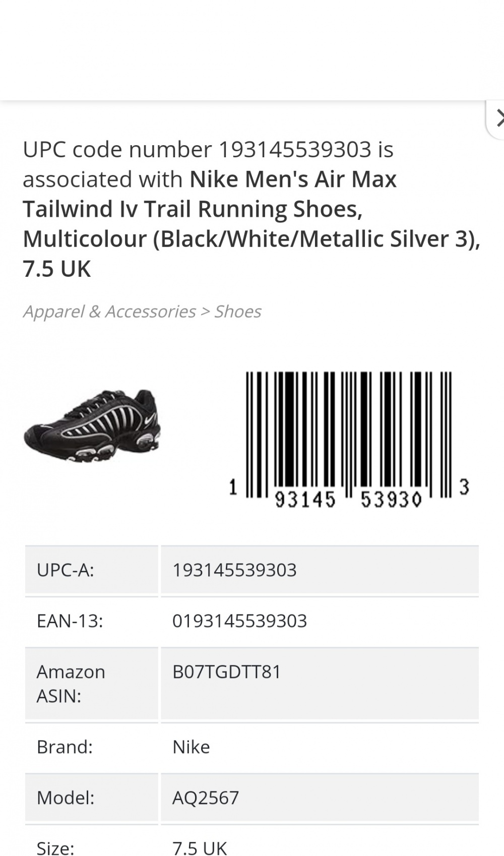Select the EAN-13 value 0193145539303
The width and height of the screenshot is (504, 856).
point(241,621)
